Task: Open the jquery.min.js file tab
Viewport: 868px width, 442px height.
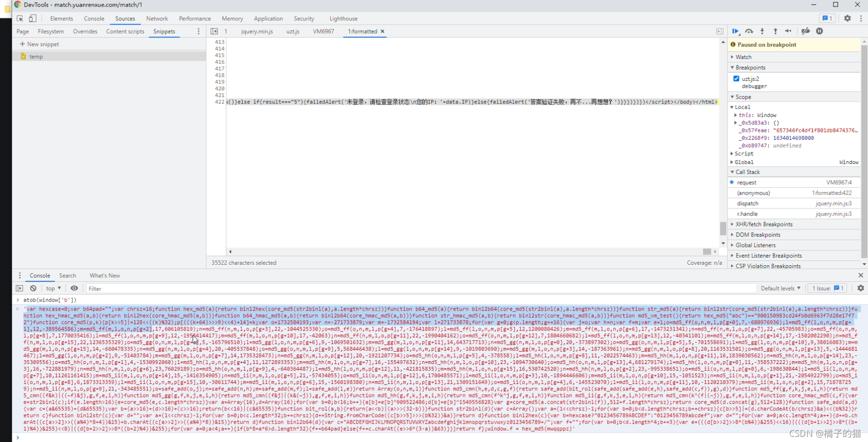Action: (x=257, y=31)
